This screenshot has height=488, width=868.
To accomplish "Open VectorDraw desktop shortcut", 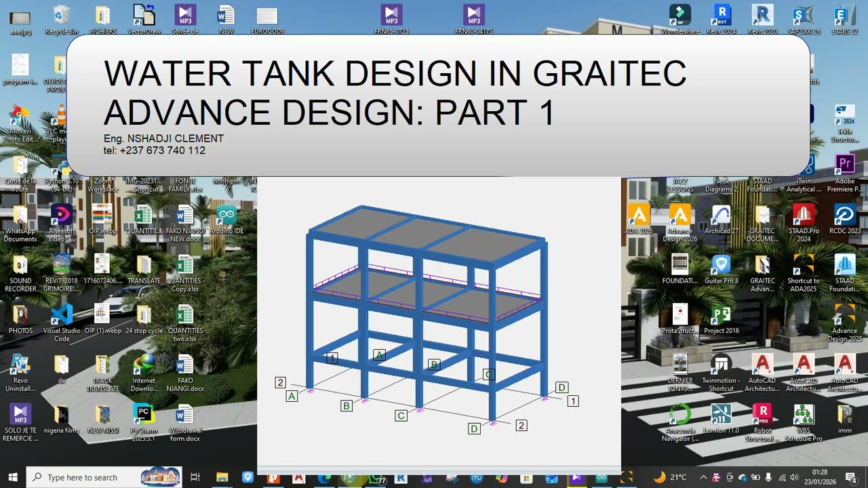I will 144,19.
